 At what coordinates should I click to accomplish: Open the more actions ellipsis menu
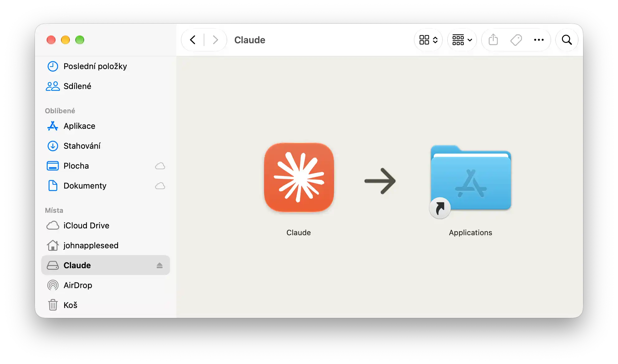tap(539, 40)
